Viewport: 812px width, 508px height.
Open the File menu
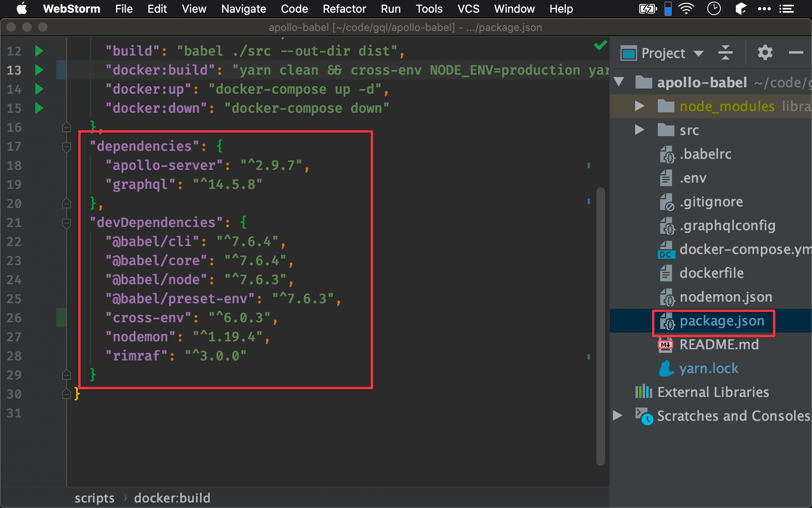point(124,9)
